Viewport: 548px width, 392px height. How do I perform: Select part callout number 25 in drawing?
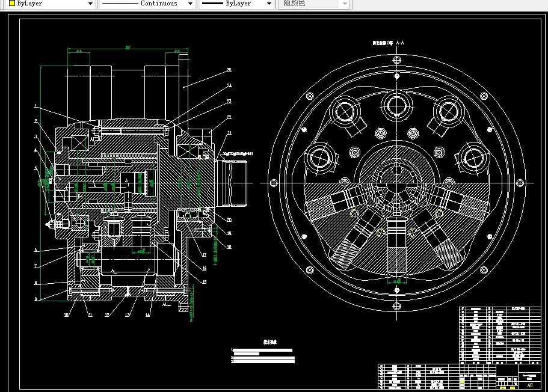pos(229,70)
